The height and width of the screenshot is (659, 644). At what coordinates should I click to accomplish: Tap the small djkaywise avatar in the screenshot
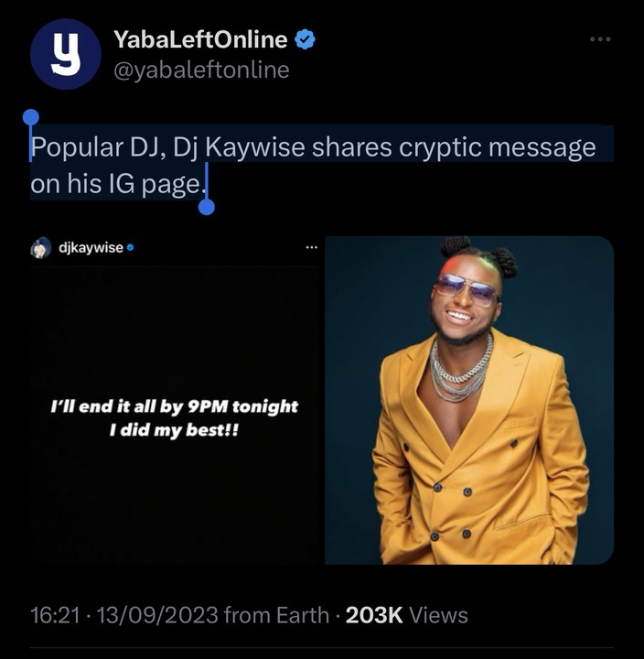pos(41,247)
